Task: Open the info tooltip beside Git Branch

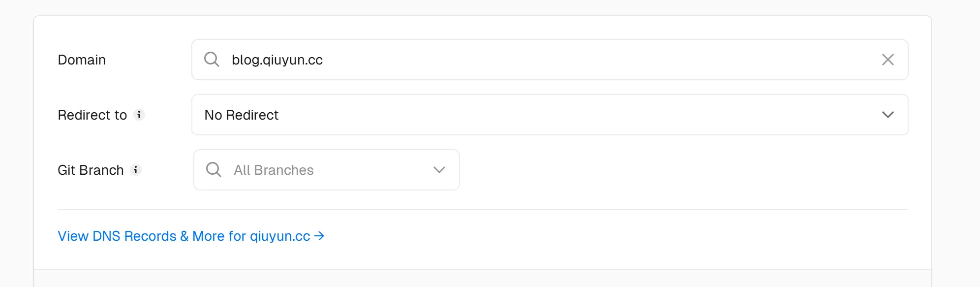Action: 136,170
